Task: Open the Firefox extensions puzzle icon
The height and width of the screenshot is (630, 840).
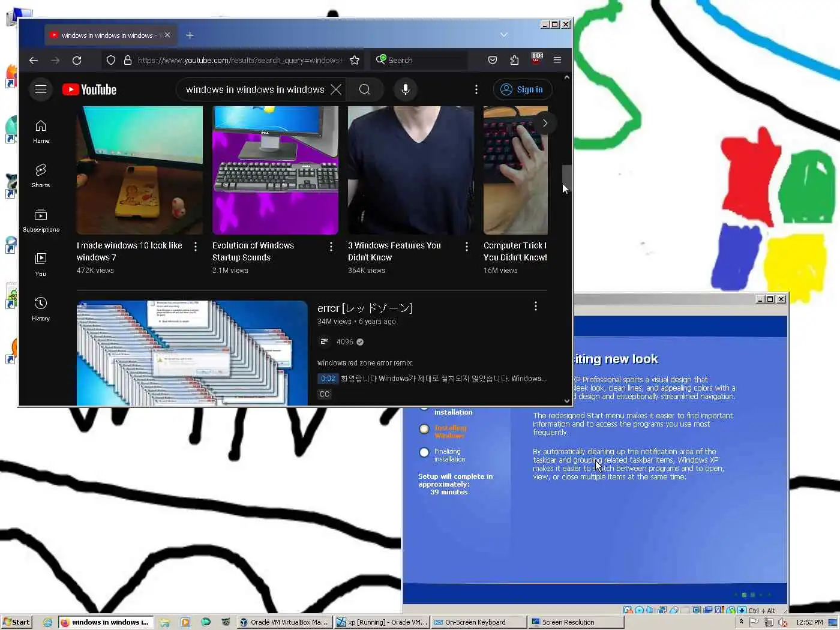Action: (514, 60)
